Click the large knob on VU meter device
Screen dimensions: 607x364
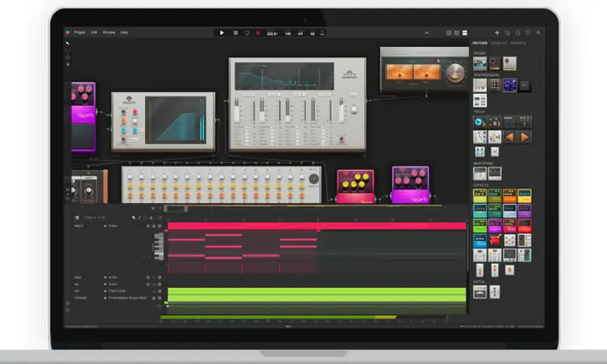[x=455, y=71]
